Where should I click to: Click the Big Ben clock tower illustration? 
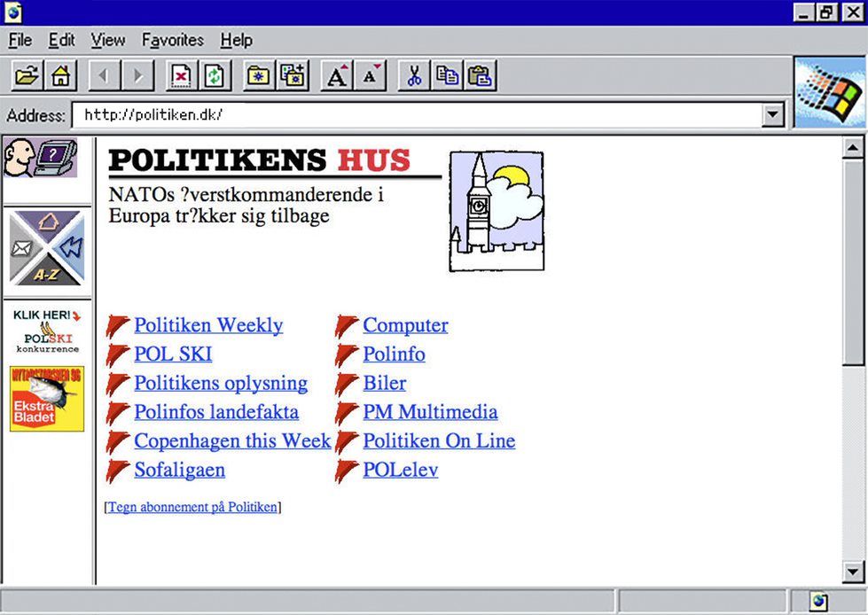pos(497,211)
